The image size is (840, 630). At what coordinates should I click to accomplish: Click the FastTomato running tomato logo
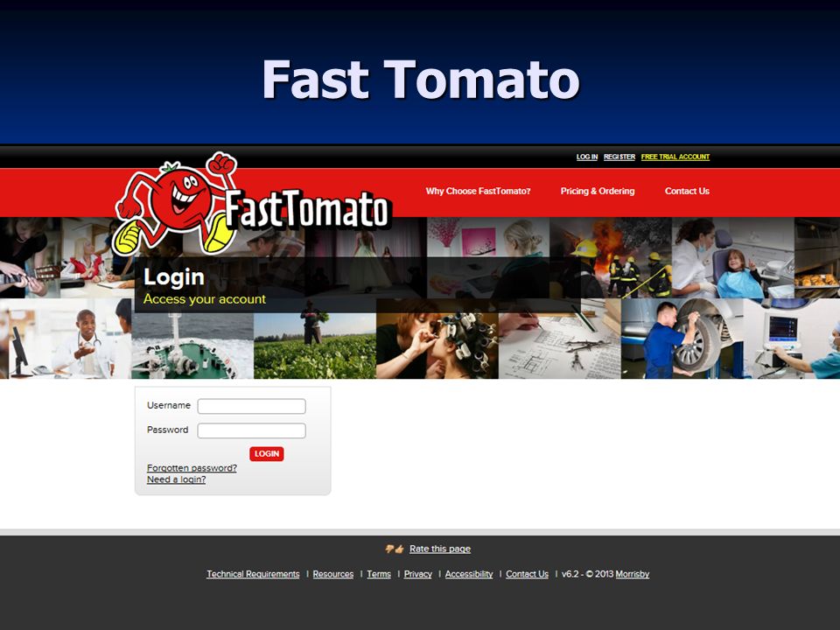(x=252, y=204)
